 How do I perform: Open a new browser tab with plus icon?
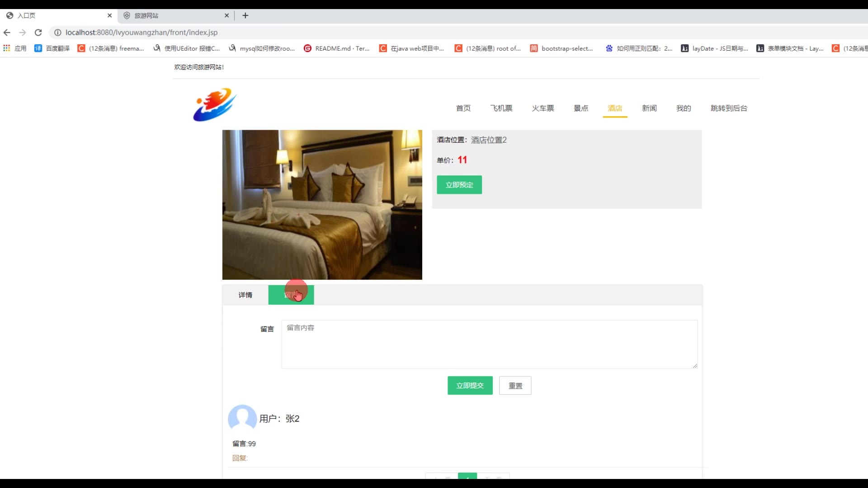point(245,15)
